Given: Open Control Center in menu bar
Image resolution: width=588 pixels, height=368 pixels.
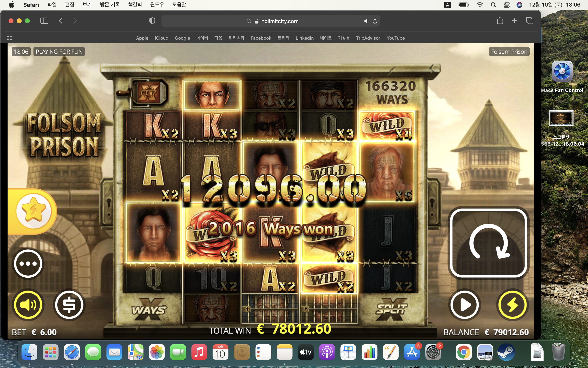Looking at the screenshot, I should point(507,5).
